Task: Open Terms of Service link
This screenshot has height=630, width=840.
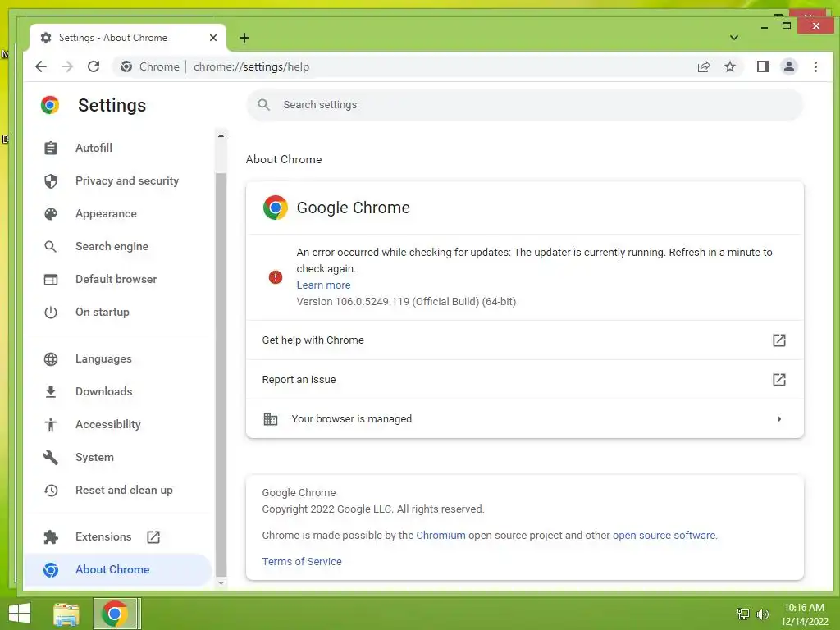Action: click(302, 561)
